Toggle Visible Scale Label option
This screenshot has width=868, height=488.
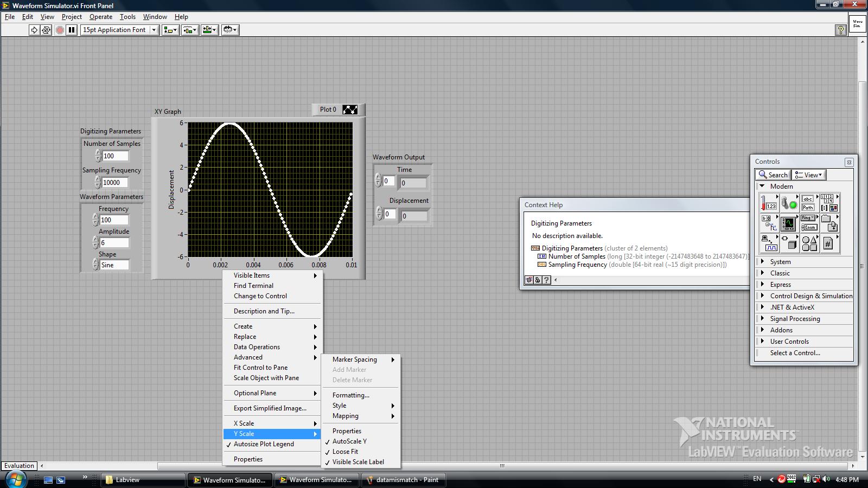coord(358,462)
